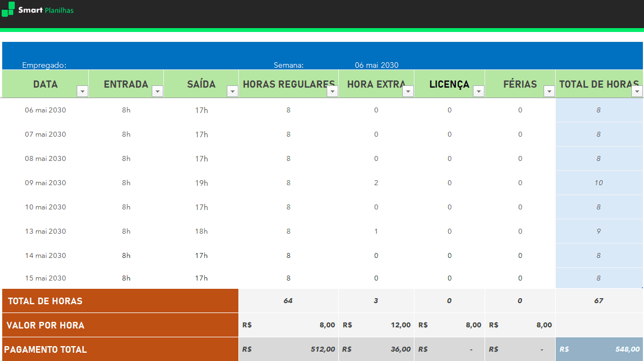This screenshot has height=361, width=644.
Task: Click hora extra value 2
Action: coord(376,183)
